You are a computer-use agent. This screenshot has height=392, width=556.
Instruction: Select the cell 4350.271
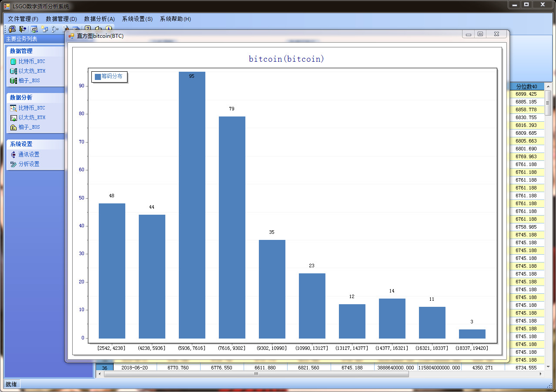coord(483,368)
